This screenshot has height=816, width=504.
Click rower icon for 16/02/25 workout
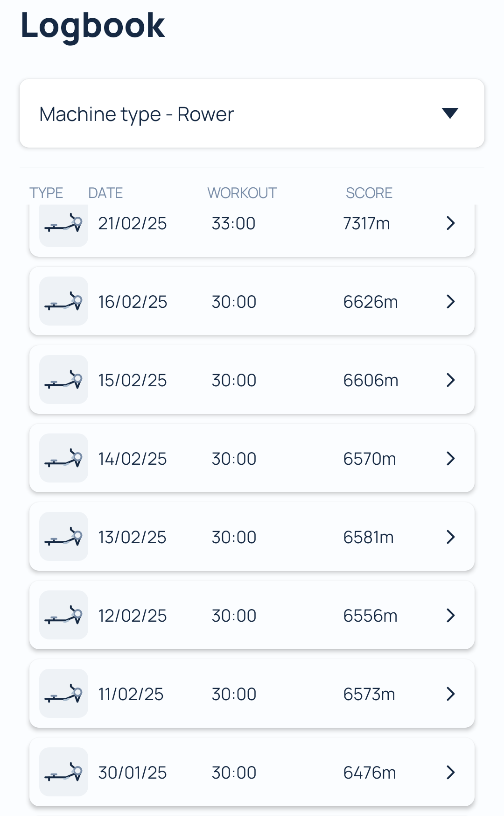(x=63, y=301)
